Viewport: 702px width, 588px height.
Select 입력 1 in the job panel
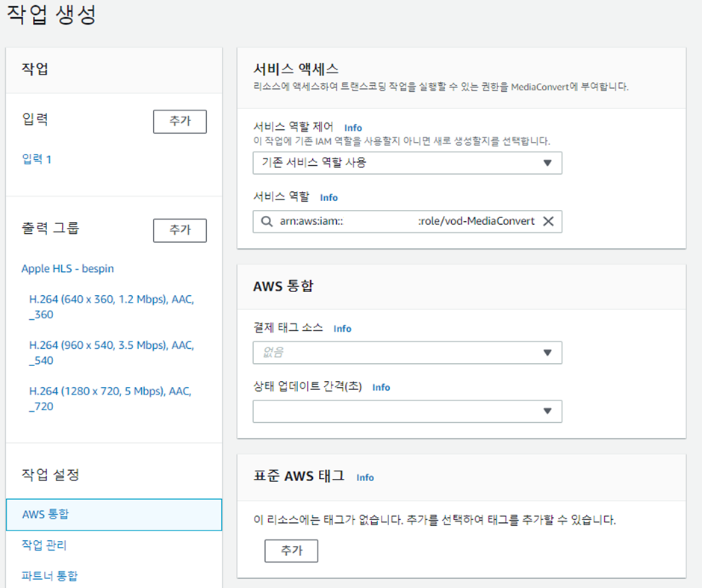click(x=37, y=159)
